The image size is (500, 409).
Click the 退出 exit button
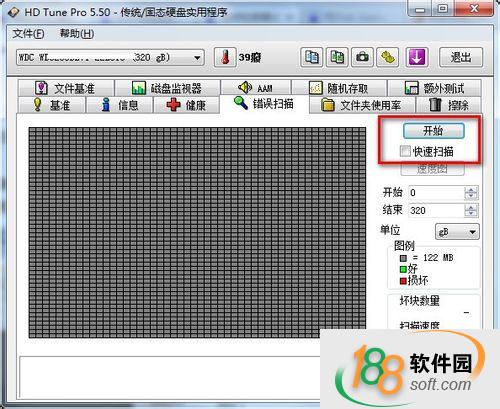coord(461,57)
